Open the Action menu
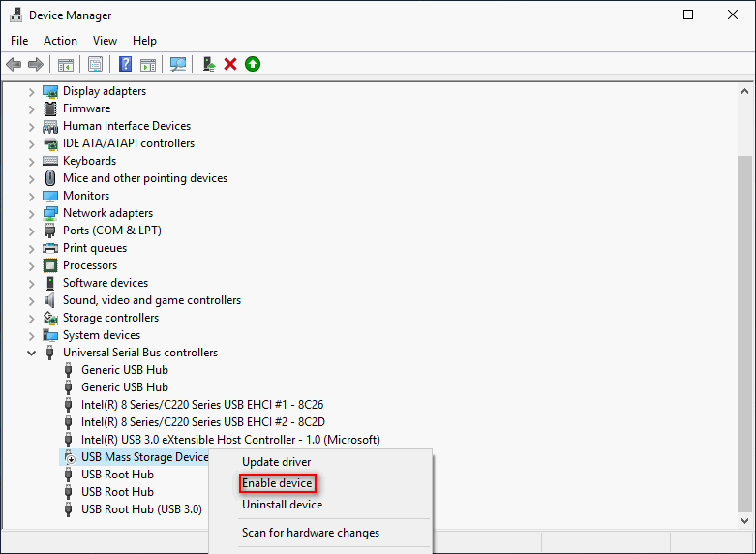Image resolution: width=756 pixels, height=554 pixels. click(x=60, y=41)
